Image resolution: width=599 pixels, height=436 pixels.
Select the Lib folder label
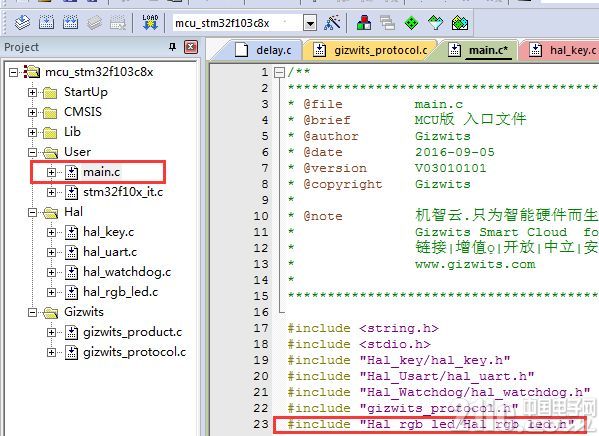(72, 132)
